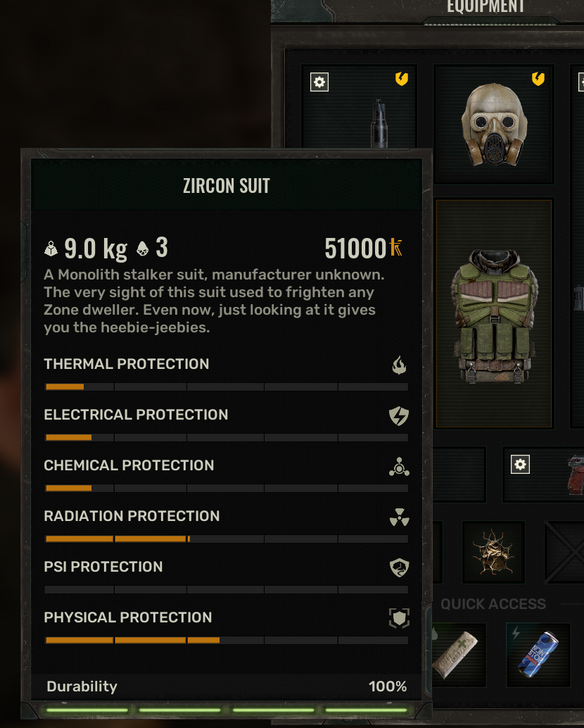Use the blue energy drink quick access item
Viewport: 584px width, 728px height.
538,655
